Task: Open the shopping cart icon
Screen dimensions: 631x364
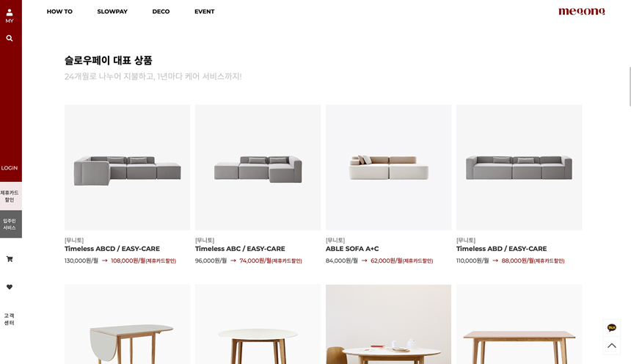Action: click(x=10, y=259)
